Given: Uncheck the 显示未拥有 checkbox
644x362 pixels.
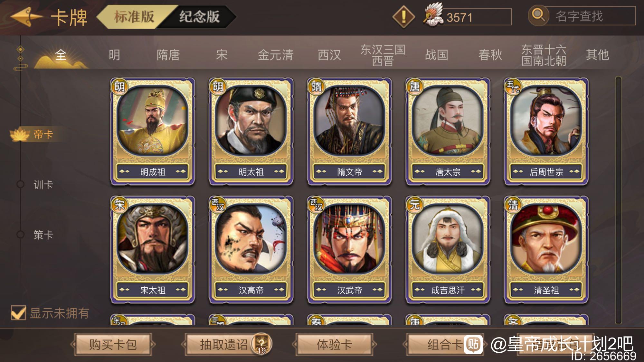Looking at the screenshot, I should point(18,313).
